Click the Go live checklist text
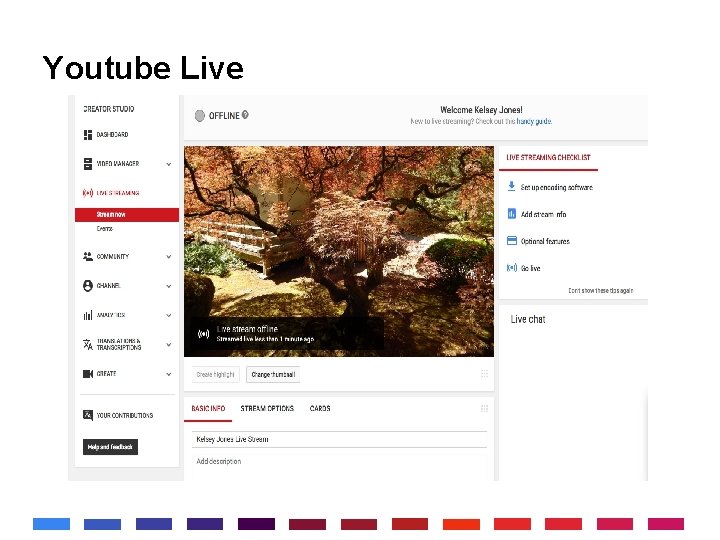The height and width of the screenshot is (540, 720). coord(530,268)
